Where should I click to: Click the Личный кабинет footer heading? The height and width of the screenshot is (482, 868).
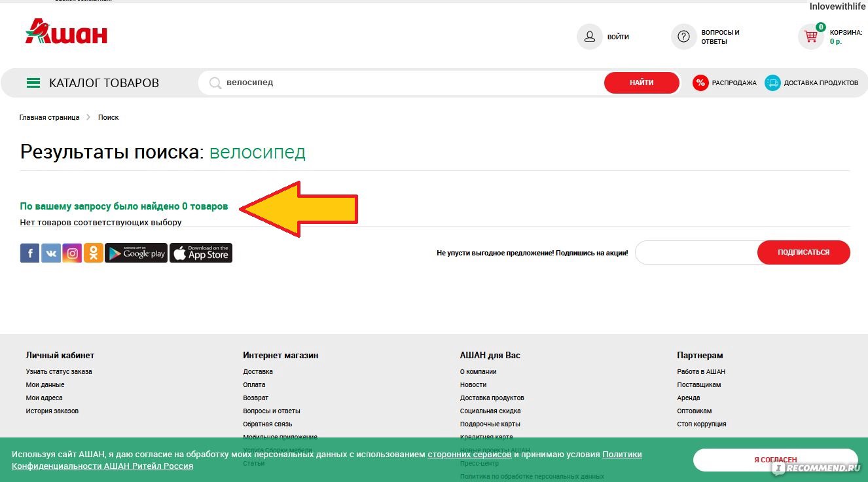coord(60,355)
